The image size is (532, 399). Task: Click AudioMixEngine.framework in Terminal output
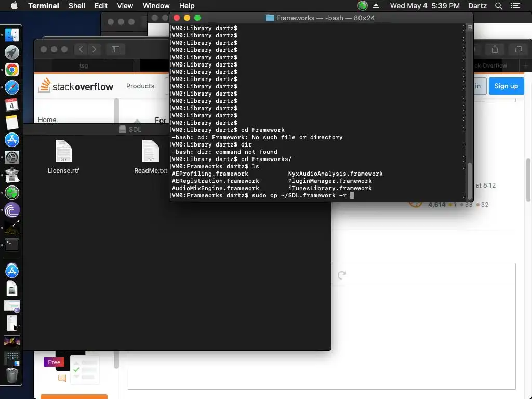[x=216, y=188]
